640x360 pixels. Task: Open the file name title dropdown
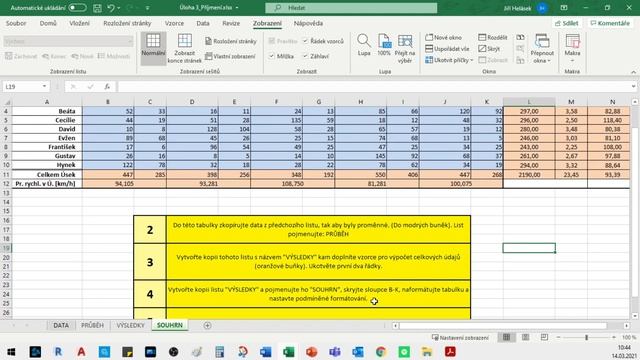coord(237,8)
